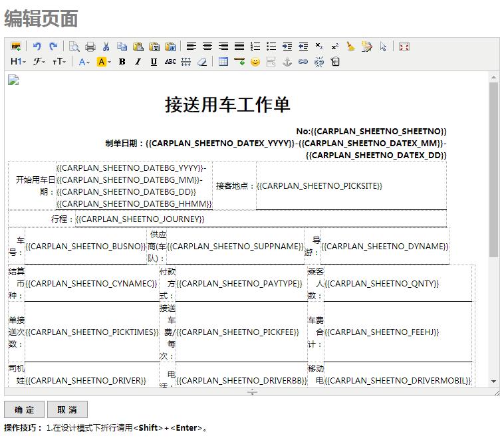Image resolution: width=504 pixels, height=438 pixels.
Task: Apply subscript formatting
Action: [319, 47]
